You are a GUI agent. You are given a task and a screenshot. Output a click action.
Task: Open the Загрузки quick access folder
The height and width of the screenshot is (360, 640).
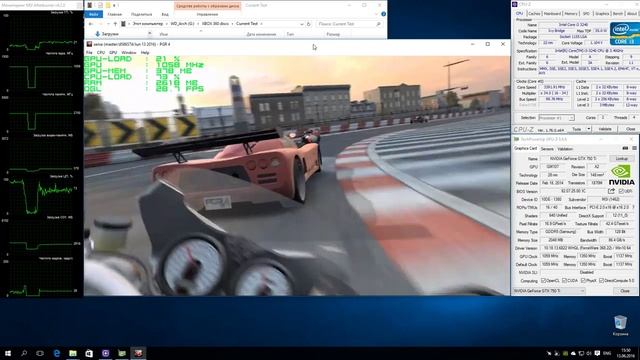107,34
